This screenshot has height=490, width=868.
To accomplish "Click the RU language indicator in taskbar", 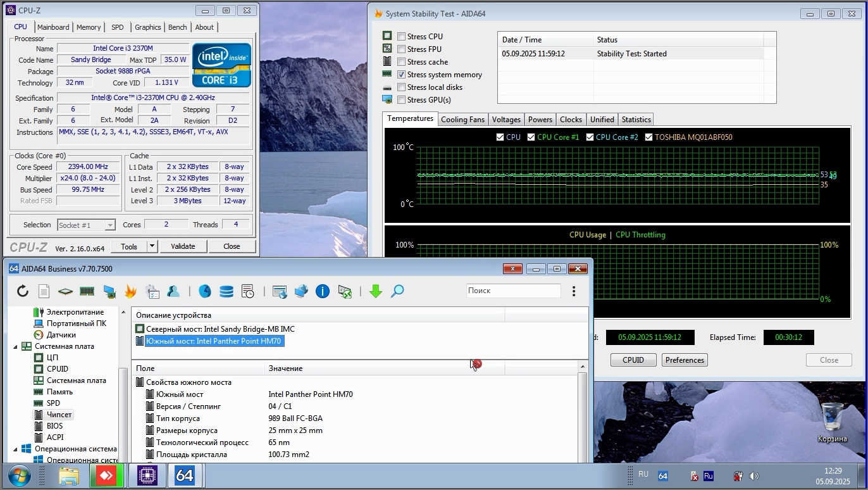I will click(x=643, y=474).
